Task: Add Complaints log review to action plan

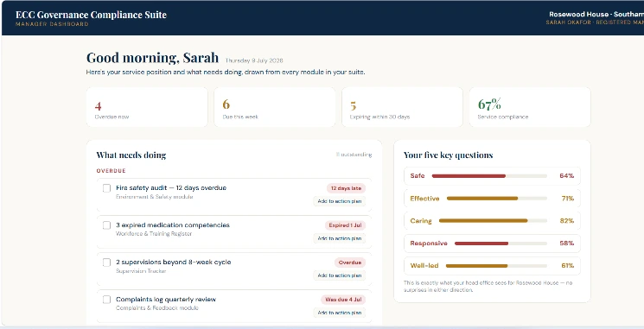Action: click(339, 313)
